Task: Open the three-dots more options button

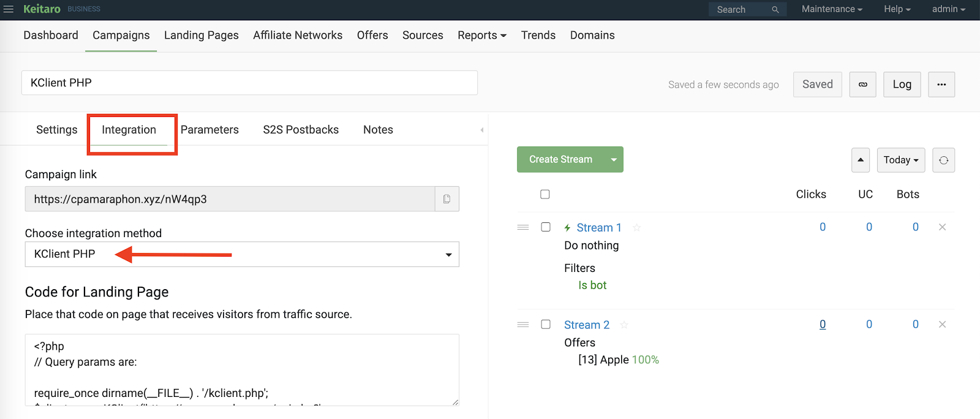Action: coord(941,85)
